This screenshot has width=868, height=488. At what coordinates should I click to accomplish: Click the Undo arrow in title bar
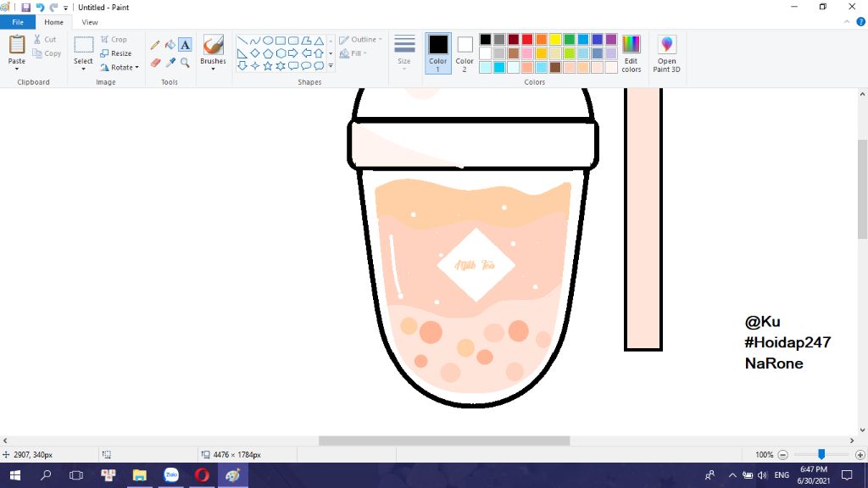tap(40, 7)
